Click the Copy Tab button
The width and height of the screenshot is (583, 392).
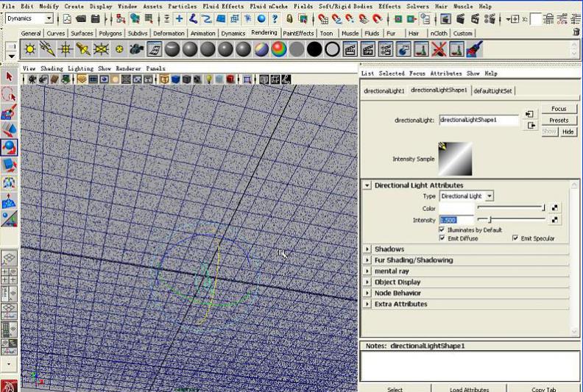coord(543,388)
